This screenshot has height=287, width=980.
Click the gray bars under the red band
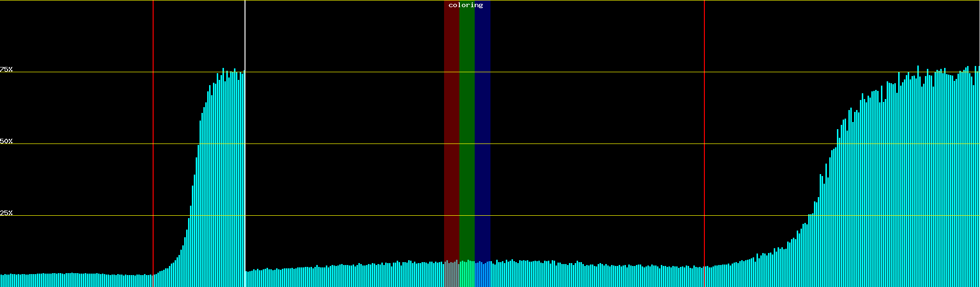[x=451, y=275]
